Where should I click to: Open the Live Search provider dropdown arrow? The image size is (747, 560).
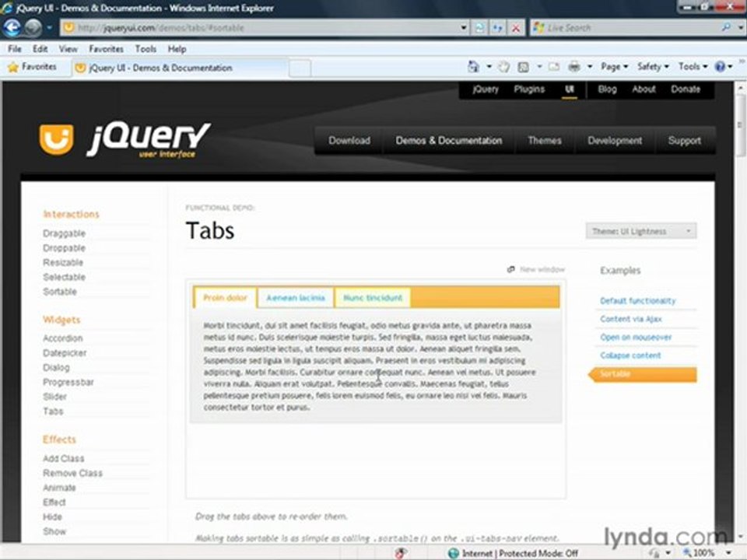741,28
